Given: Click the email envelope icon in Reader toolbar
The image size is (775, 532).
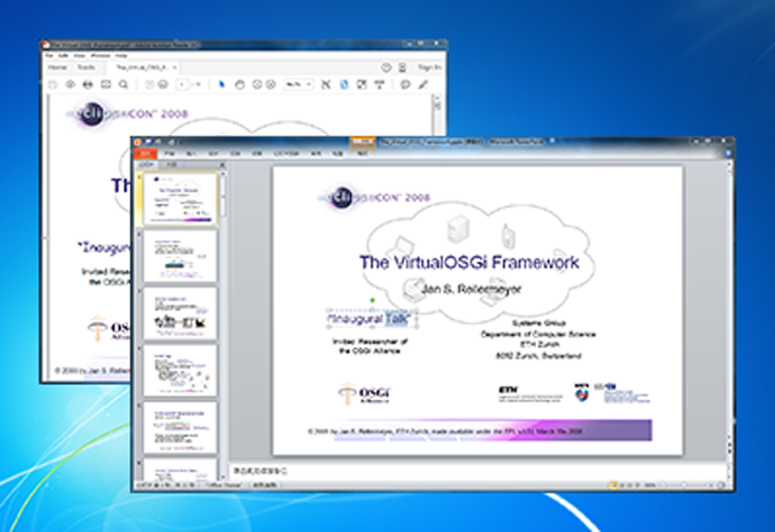Looking at the screenshot, I should click(x=106, y=84).
